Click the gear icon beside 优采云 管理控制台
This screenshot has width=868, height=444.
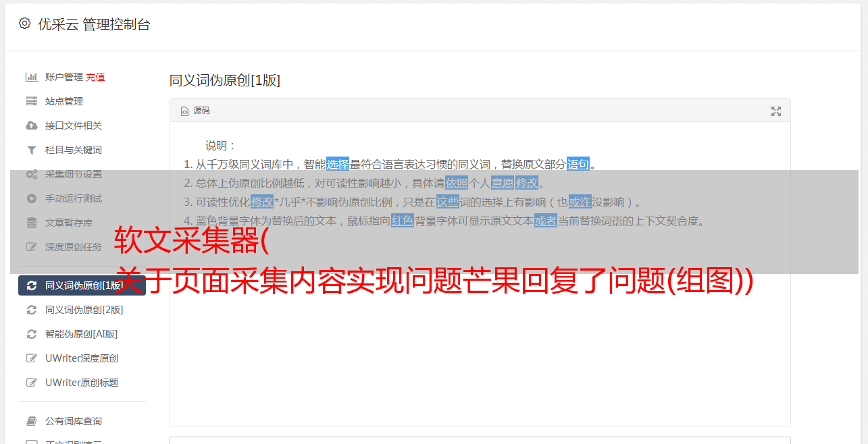[25, 24]
